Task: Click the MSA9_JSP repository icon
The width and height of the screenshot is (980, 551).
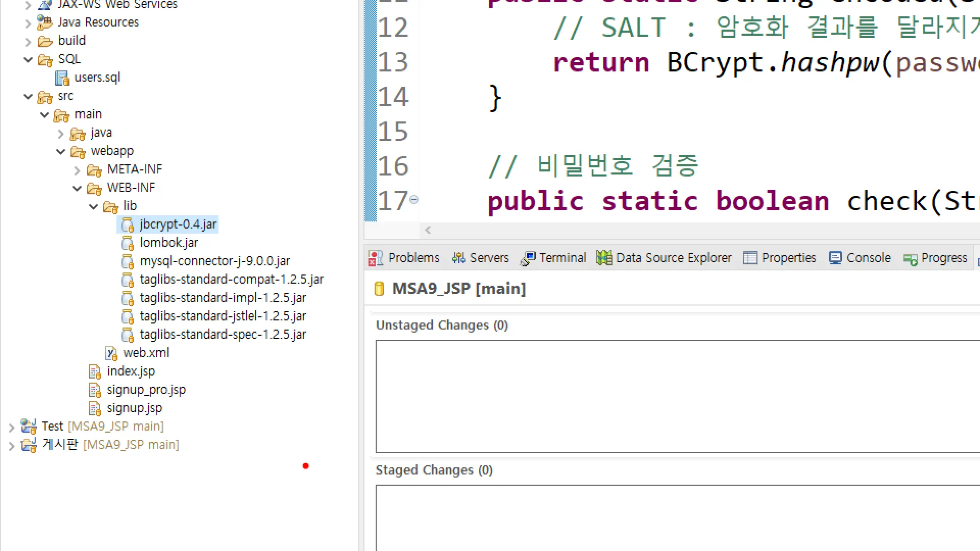Action: [x=379, y=289]
